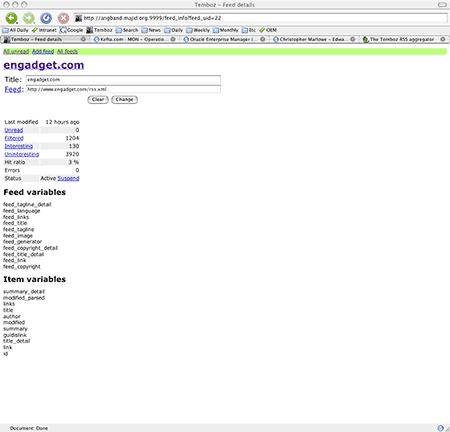Open the Interesting items link
Image resolution: width=450 pixels, height=432 pixels.
click(19, 146)
